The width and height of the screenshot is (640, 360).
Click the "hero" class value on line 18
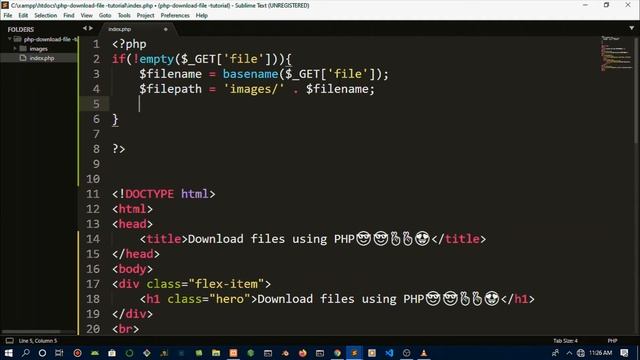(x=229, y=299)
